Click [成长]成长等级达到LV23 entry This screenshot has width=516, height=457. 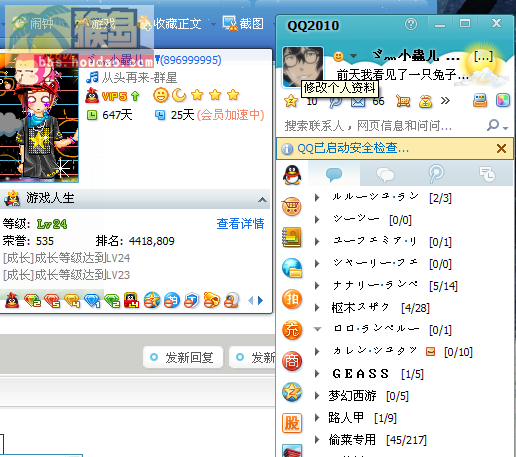[x=66, y=275]
